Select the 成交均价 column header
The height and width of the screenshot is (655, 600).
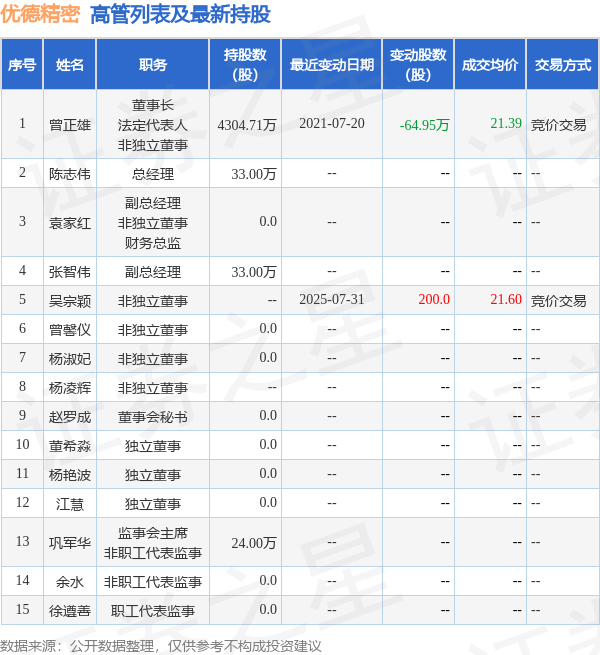(x=490, y=65)
